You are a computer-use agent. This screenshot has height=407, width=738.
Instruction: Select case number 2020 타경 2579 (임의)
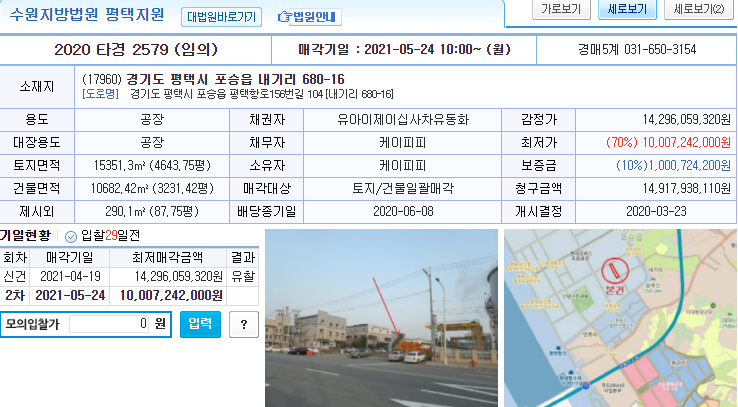[x=136, y=49]
